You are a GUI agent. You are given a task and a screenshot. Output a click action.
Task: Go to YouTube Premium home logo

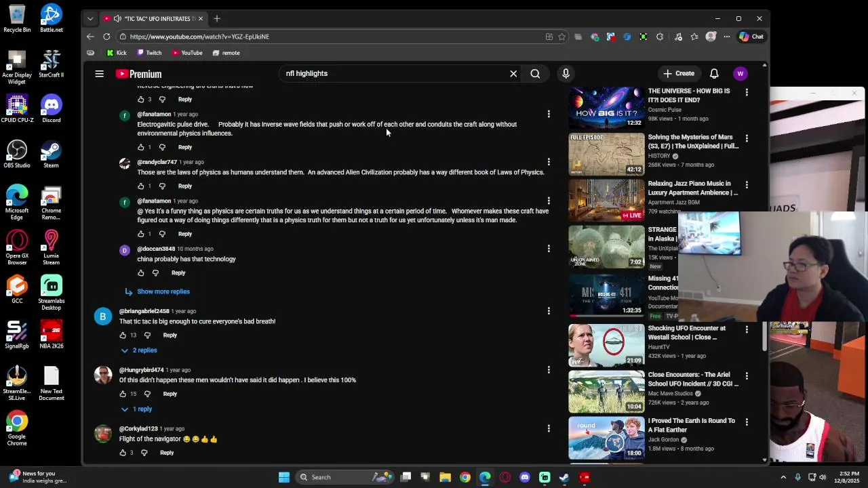click(138, 74)
